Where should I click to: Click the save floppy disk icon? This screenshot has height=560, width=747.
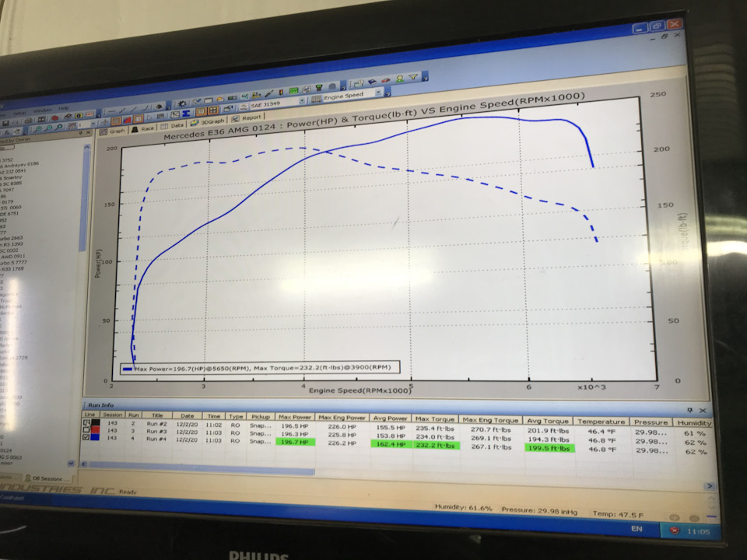(x=5, y=122)
